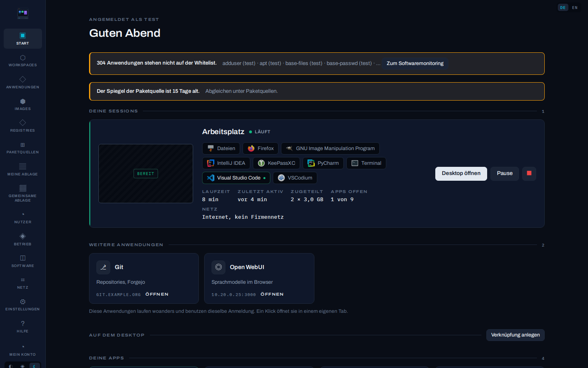Click 'Abgleichen unter Paketquellen.' hint text
This screenshot has width=588, height=368.
[x=241, y=91]
